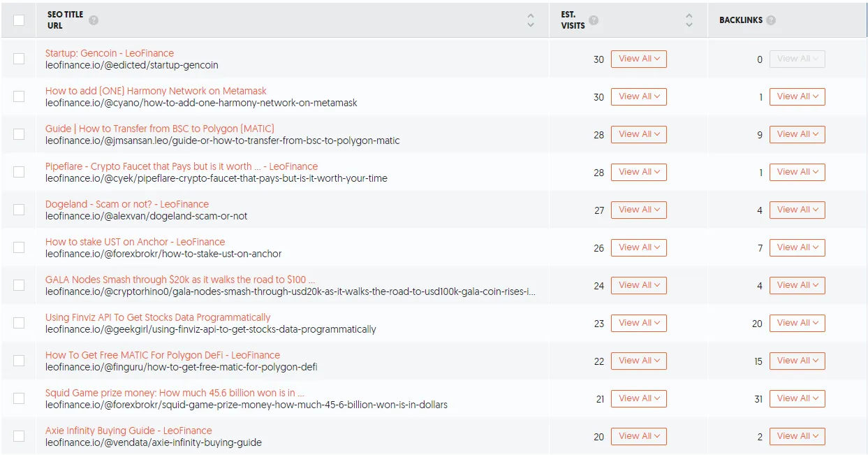Open Using Finviz API To Get Stocks Data link

[158, 317]
